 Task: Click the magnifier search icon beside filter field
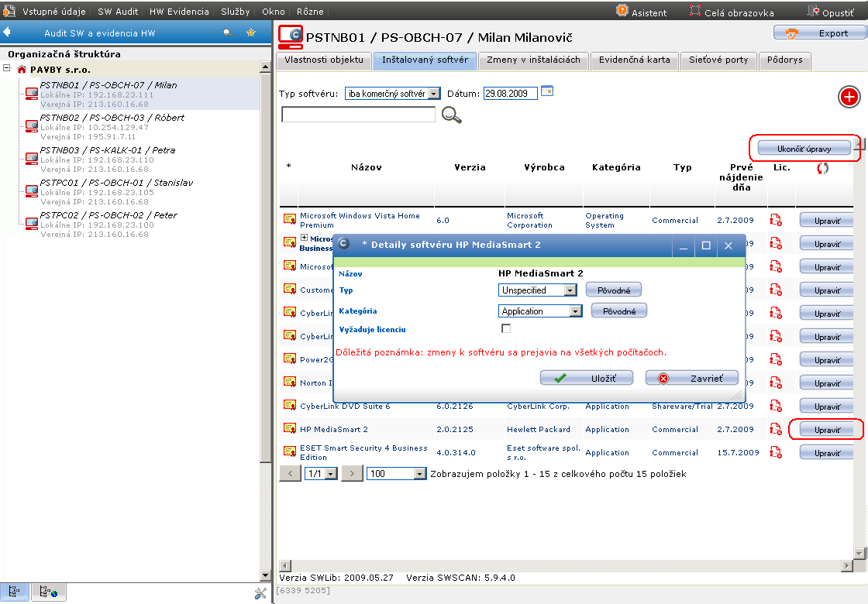pos(451,115)
